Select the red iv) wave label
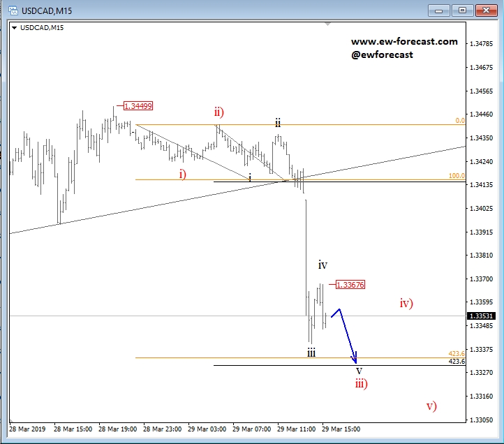This screenshot has width=504, height=444. click(x=406, y=303)
